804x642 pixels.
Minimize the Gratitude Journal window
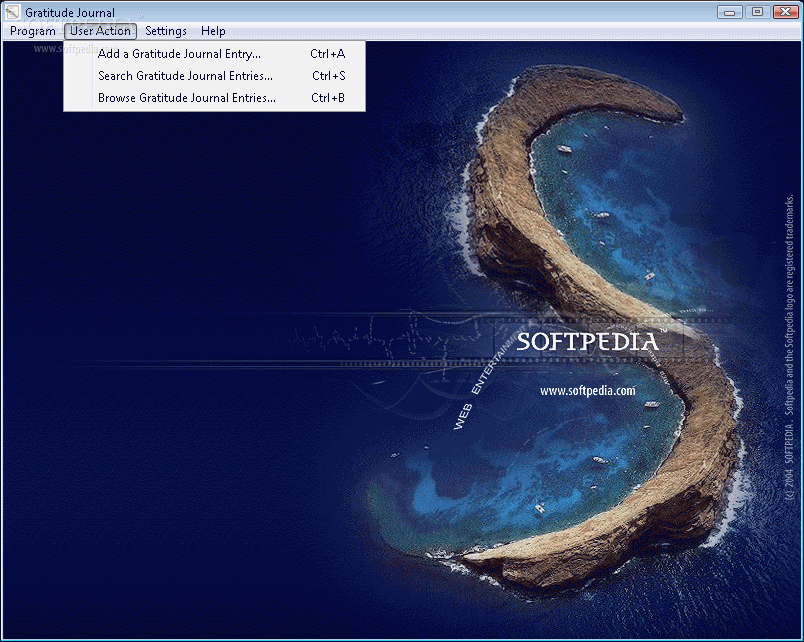click(x=729, y=12)
